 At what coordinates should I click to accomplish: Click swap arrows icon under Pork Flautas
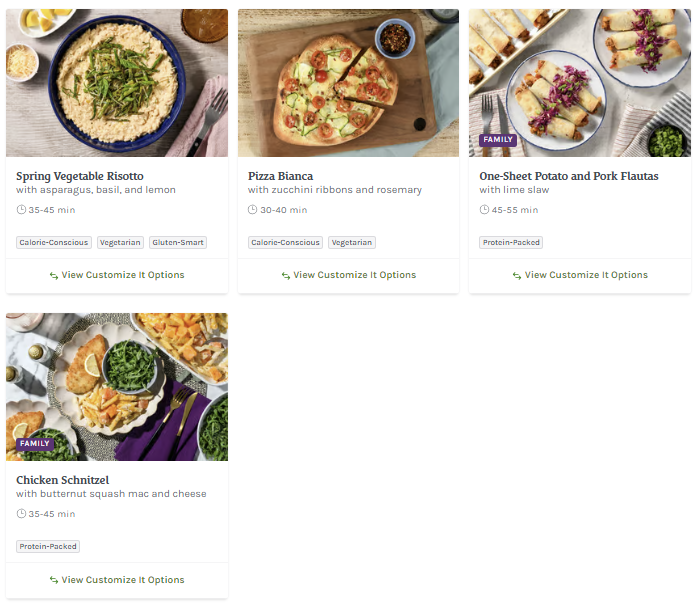pyautogui.click(x=517, y=276)
